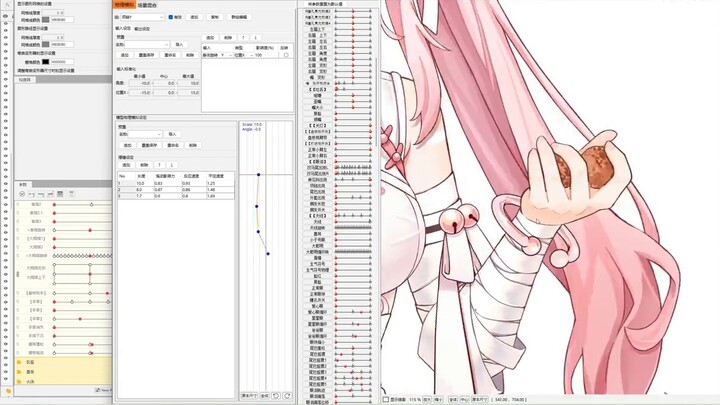Click the bottom pendulum node in preview graph
The height and width of the screenshot is (405, 720).
click(x=268, y=253)
